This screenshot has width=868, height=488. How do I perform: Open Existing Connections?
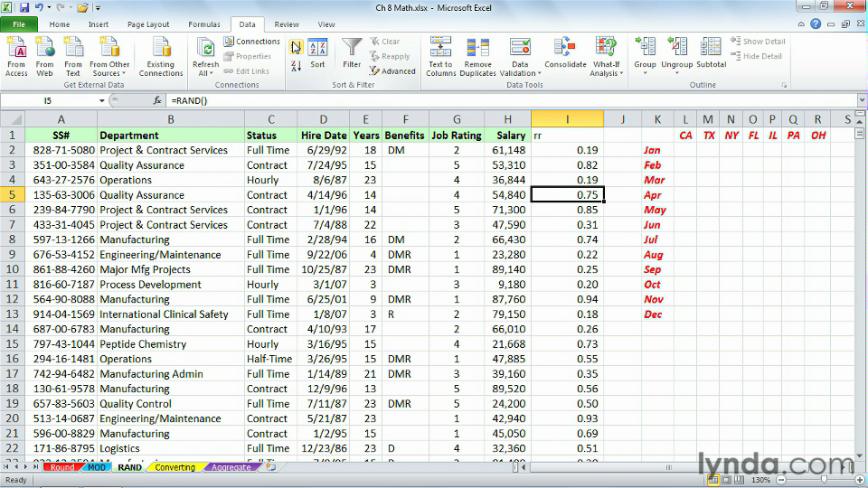pos(161,56)
